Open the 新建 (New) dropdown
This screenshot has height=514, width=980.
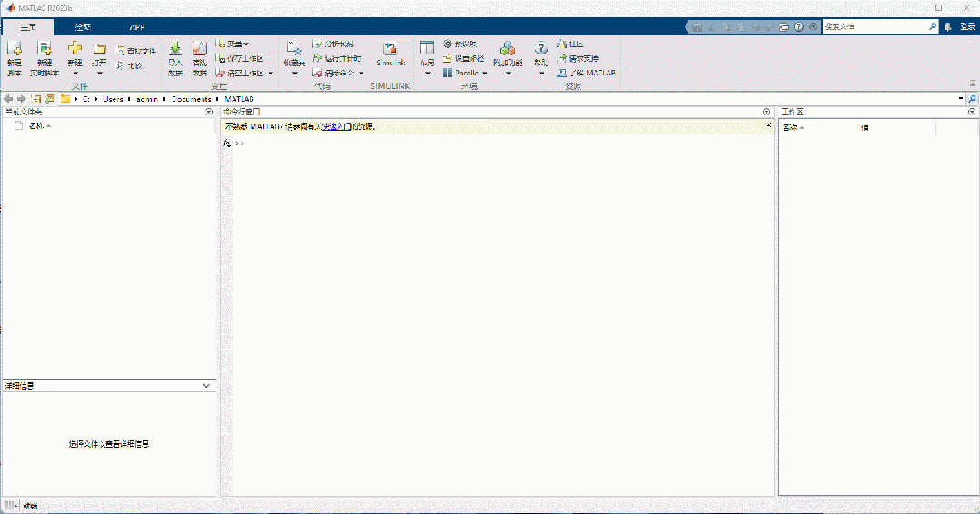click(x=75, y=73)
